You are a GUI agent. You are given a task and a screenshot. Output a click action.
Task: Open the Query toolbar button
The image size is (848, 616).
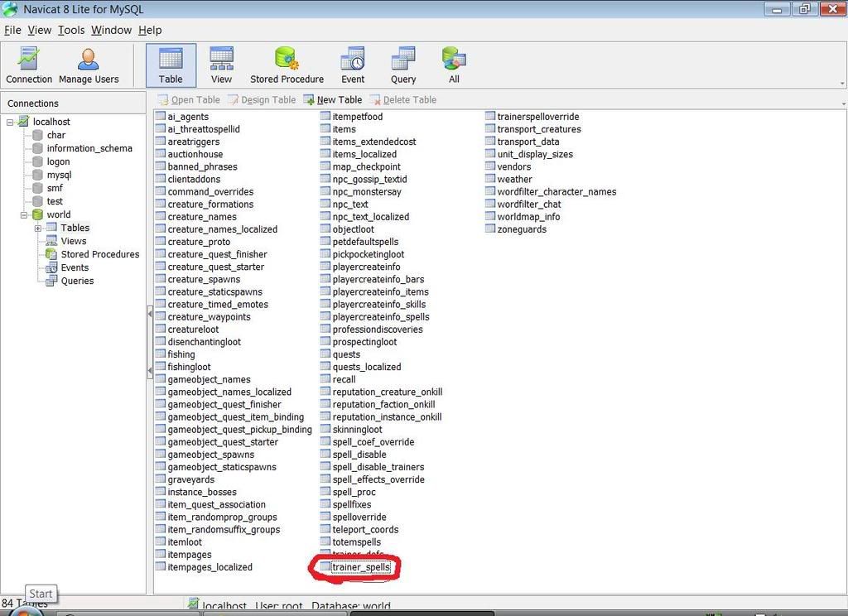point(403,65)
